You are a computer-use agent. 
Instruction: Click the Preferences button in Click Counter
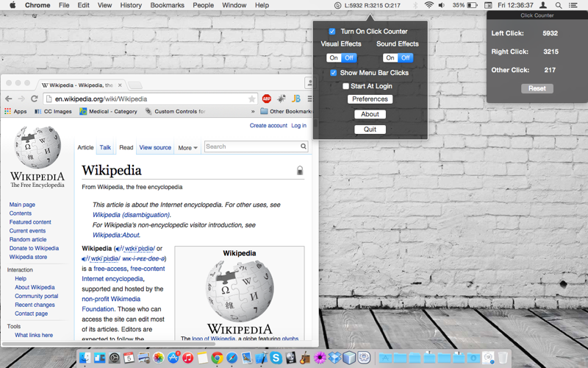tap(370, 99)
